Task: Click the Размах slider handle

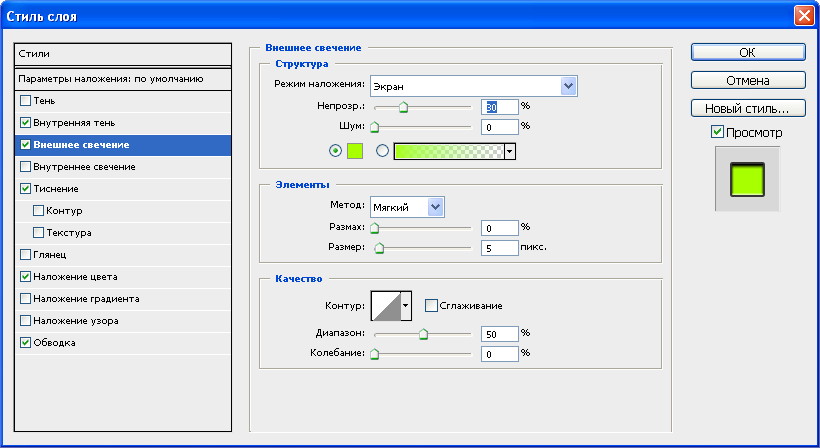Action: pos(374,228)
